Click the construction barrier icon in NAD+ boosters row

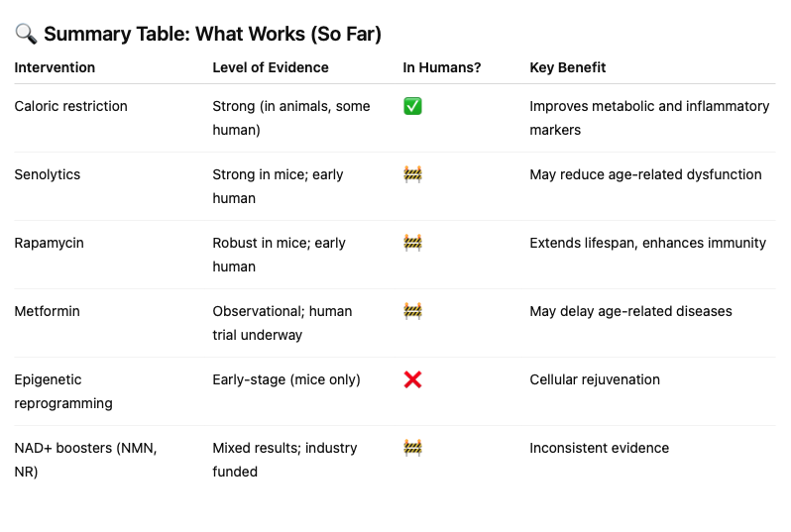pos(412,448)
